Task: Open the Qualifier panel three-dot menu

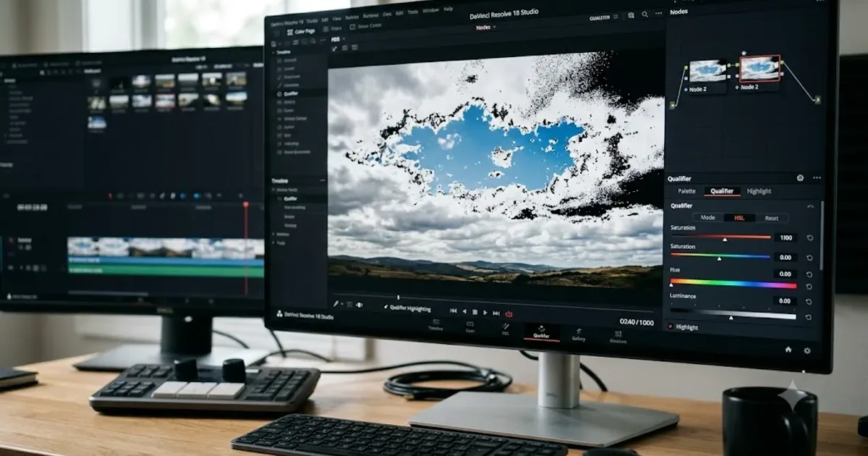Action: [817, 177]
